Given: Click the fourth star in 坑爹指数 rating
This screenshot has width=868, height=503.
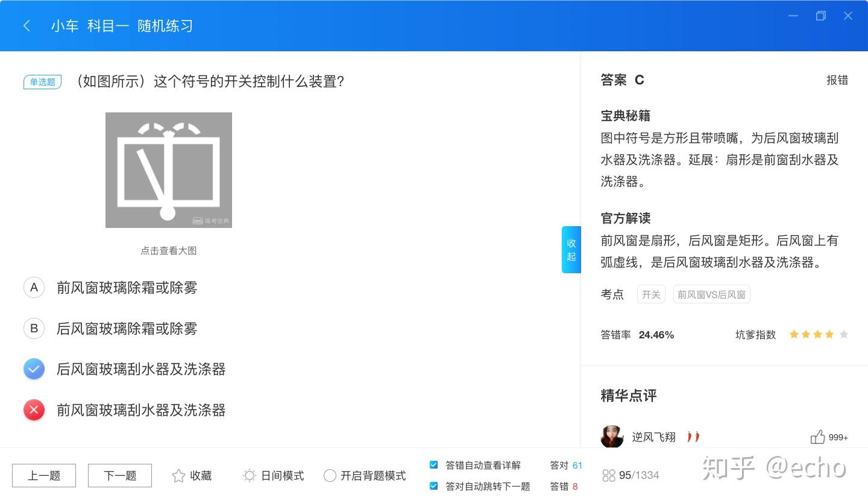Looking at the screenshot, I should (x=829, y=334).
